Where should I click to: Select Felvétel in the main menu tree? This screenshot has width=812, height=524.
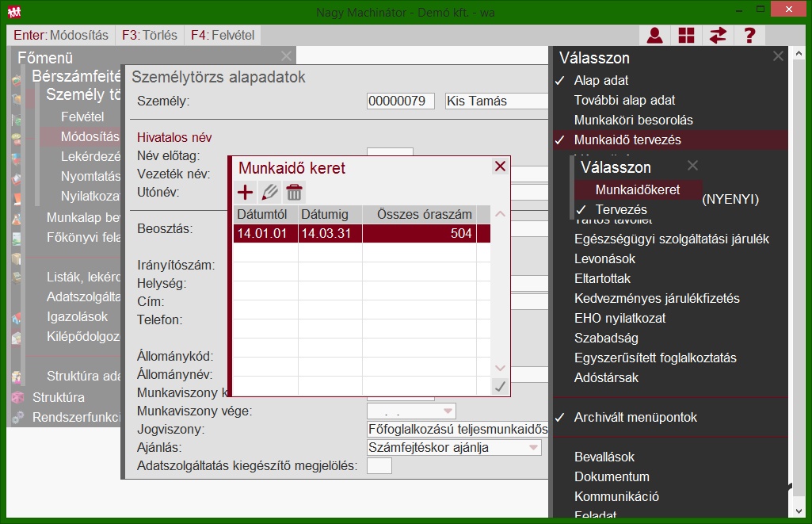82,117
